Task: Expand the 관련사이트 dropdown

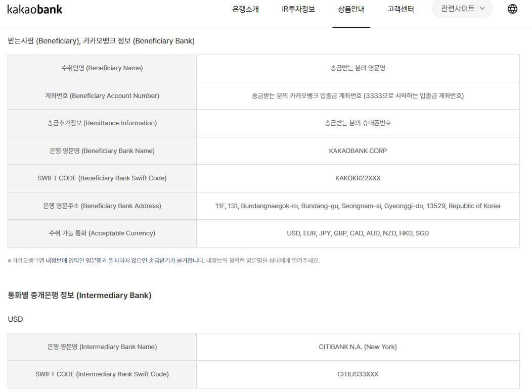Action: point(462,9)
